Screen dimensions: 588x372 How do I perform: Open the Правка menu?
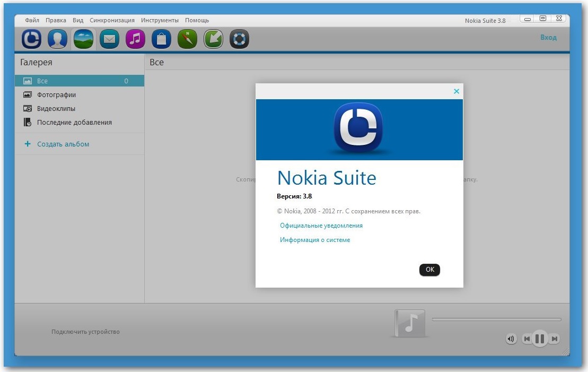(56, 20)
